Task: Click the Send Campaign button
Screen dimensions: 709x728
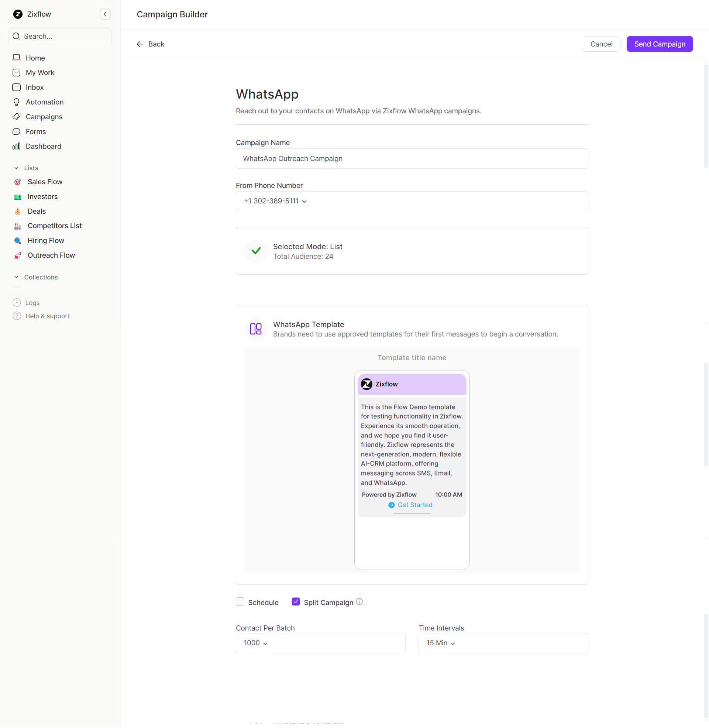Action: tap(660, 44)
